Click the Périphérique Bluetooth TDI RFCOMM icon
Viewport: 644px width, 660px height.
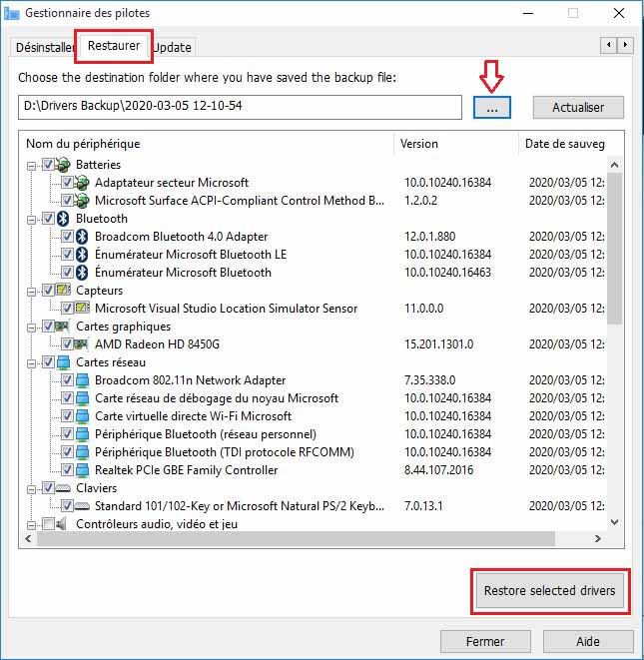point(82,452)
